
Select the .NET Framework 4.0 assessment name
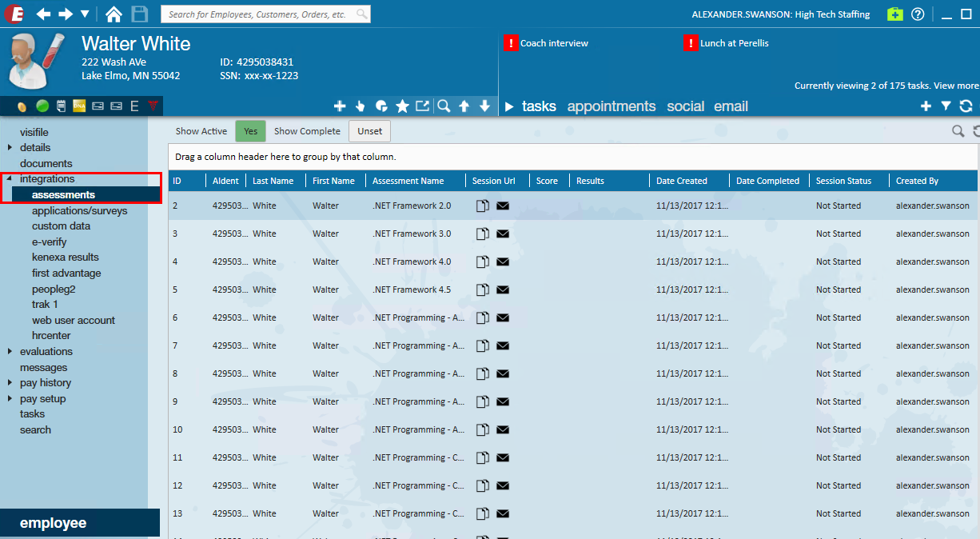[x=412, y=262]
